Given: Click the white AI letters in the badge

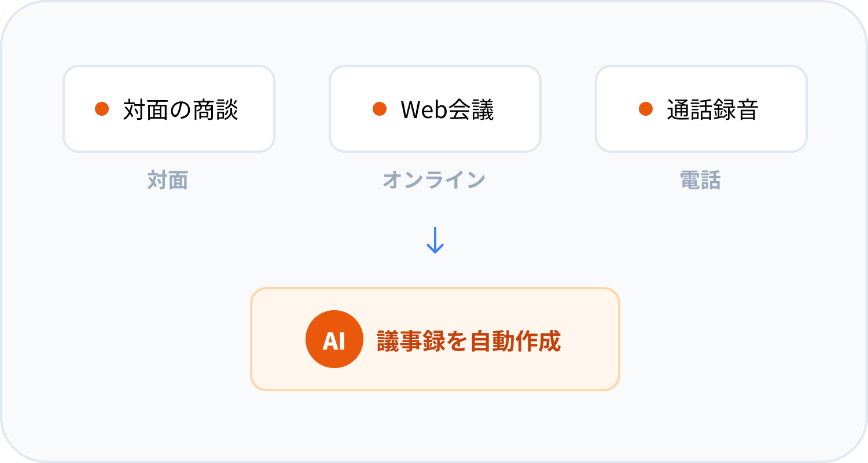Looking at the screenshot, I should pyautogui.click(x=334, y=341).
